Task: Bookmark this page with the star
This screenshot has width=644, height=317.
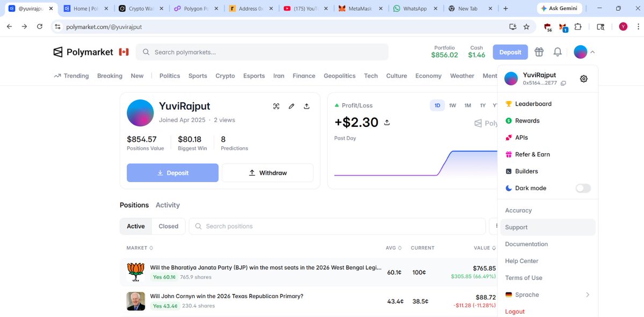Action: [526, 27]
